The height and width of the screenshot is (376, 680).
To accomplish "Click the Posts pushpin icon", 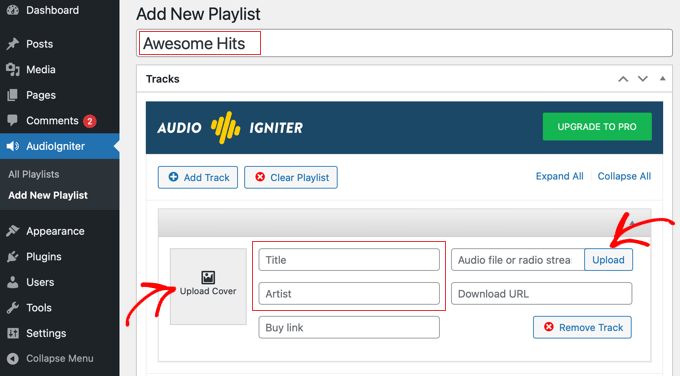I will tap(13, 44).
